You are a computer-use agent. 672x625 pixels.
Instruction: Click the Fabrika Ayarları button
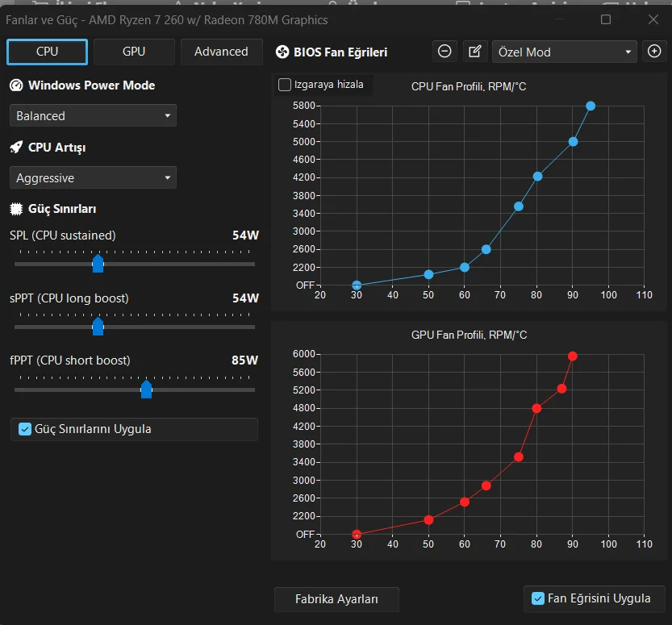click(336, 599)
